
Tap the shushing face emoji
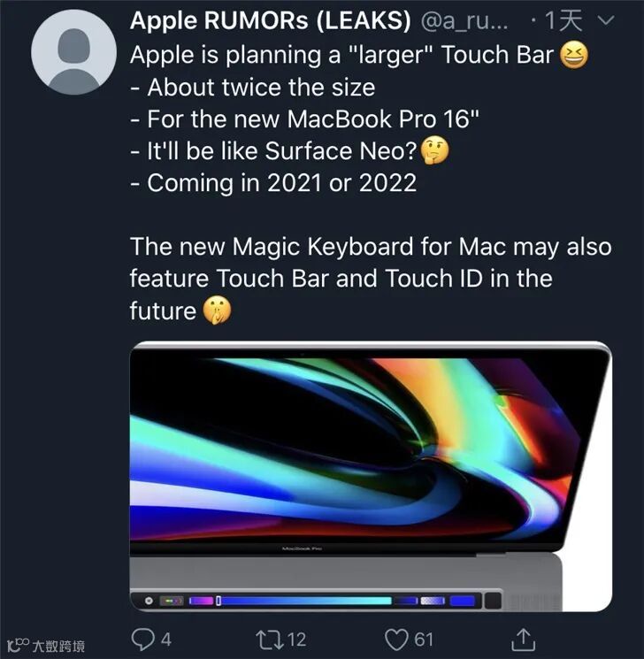point(217,310)
